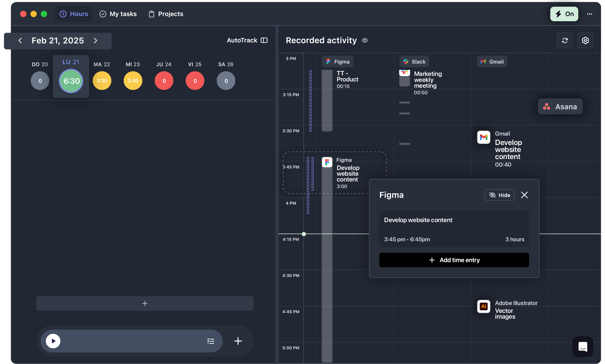605x364 pixels.
Task: Open the three-dot more options menu
Action: click(x=589, y=14)
